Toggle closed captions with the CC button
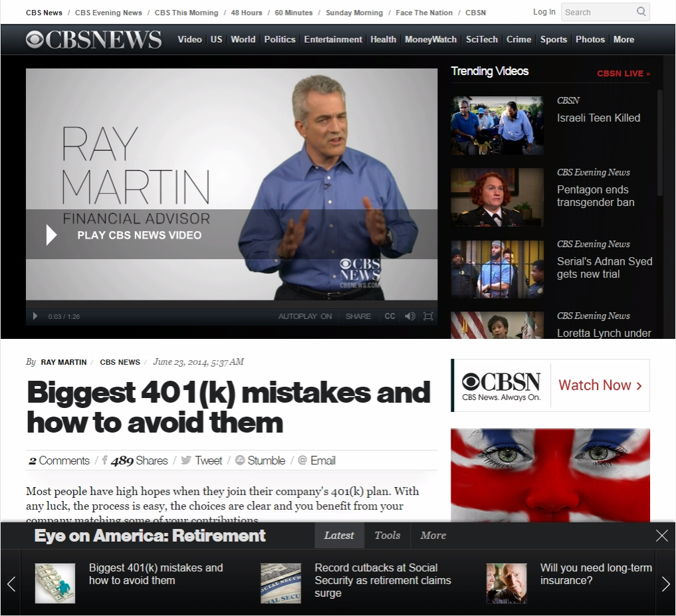Viewport: 676px width, 616px height. (x=390, y=316)
